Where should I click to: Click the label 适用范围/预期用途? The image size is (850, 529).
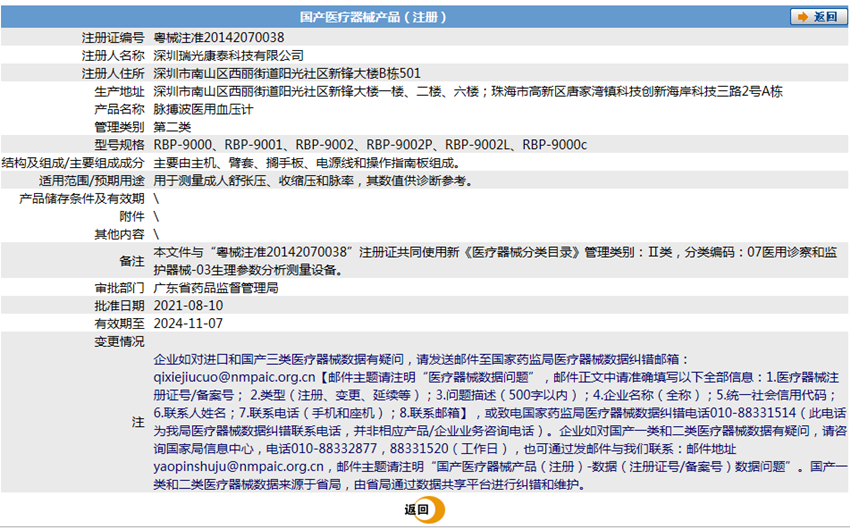91,180
